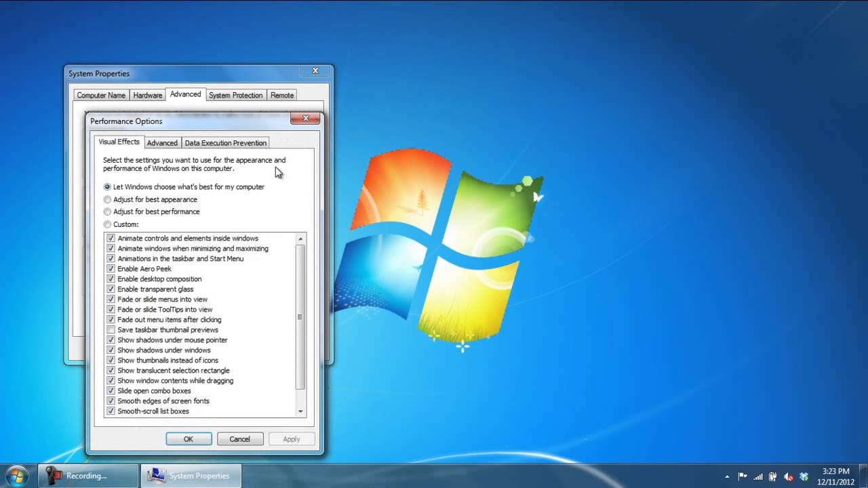This screenshot has height=488, width=868.
Task: Open System Protection tab
Action: point(235,96)
